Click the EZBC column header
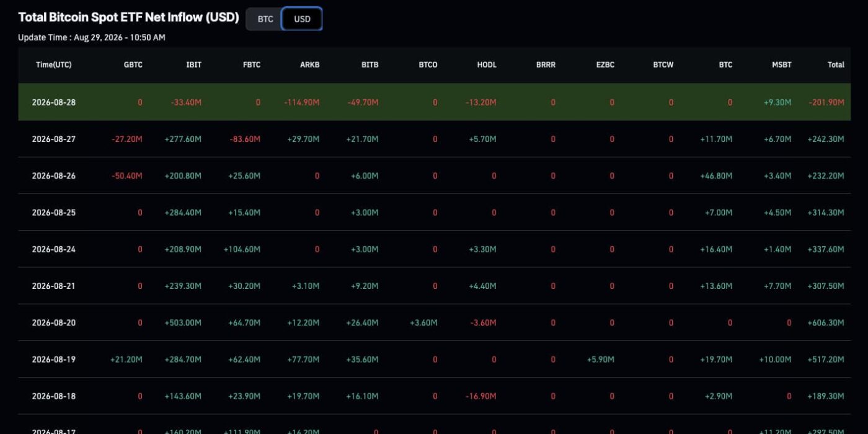This screenshot has height=434, width=868. [x=605, y=64]
